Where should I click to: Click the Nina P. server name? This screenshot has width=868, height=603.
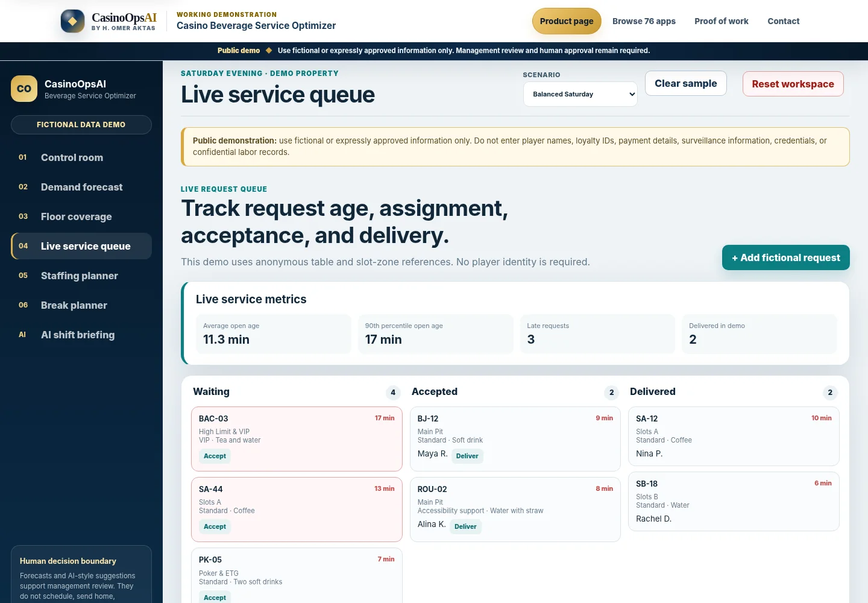tap(649, 453)
